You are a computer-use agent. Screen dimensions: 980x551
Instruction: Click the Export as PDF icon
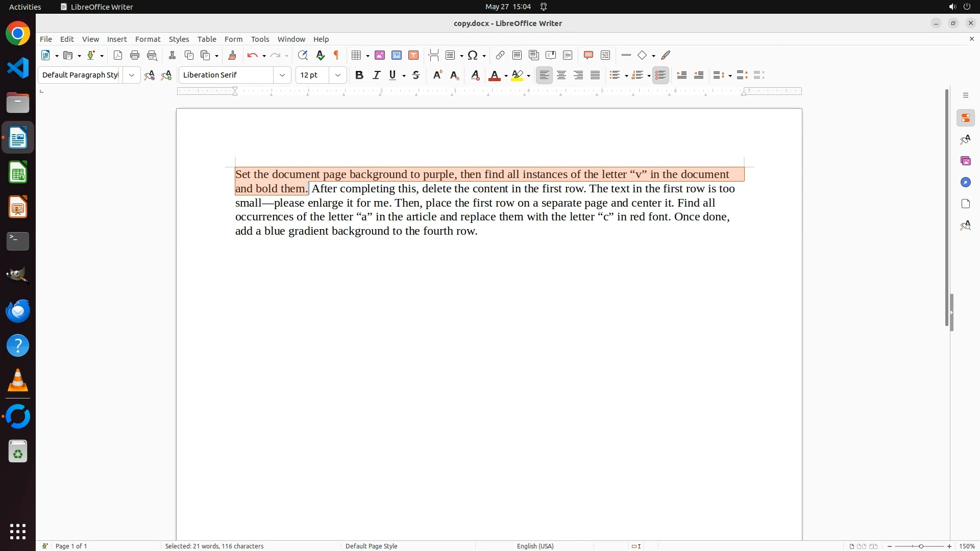[x=118, y=55]
